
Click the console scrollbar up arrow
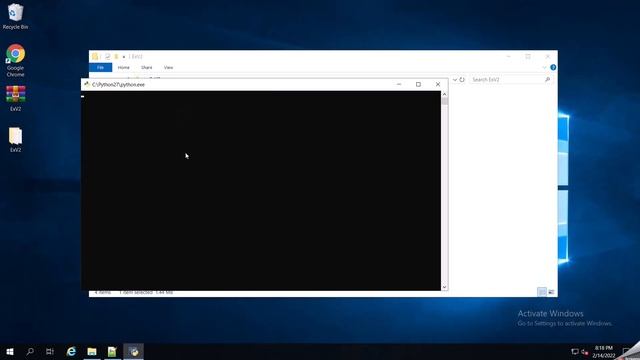444,94
